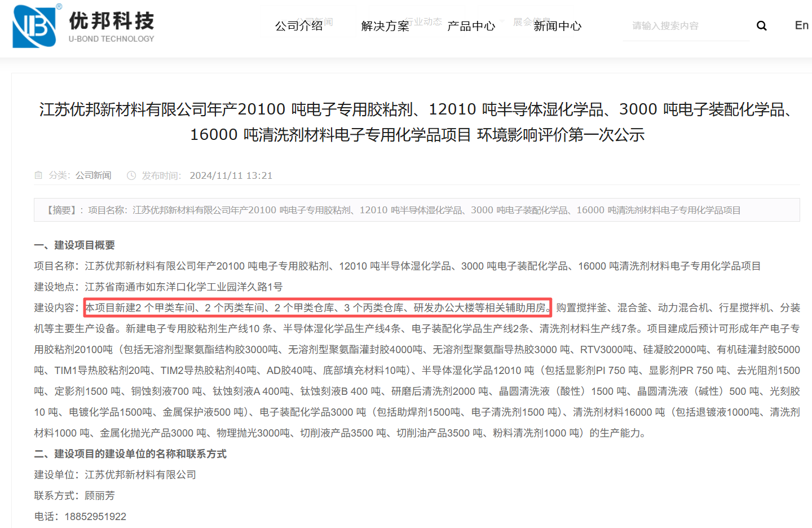Click the 一、建设项目概要 heading
This screenshot has width=812, height=528.
coord(74,245)
